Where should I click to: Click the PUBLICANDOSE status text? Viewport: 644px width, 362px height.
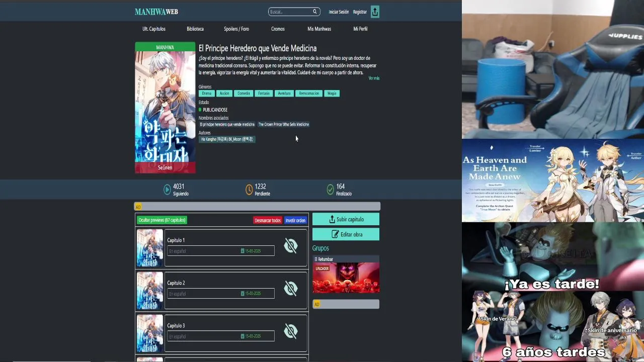pos(215,110)
